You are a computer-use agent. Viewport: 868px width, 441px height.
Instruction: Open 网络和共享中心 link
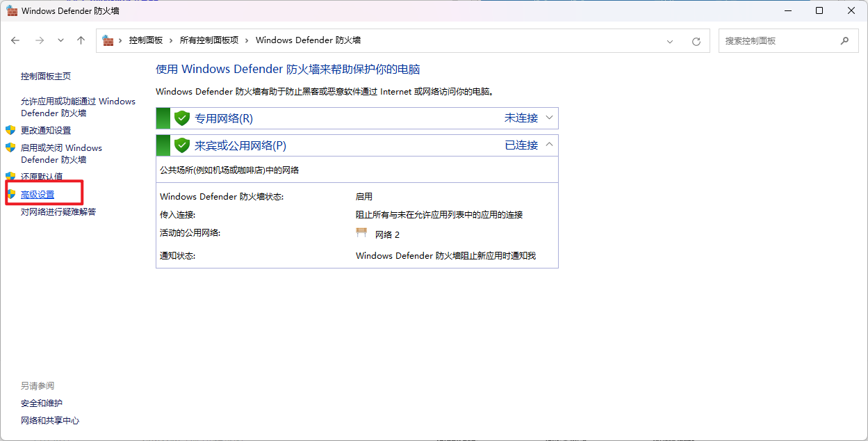[x=50, y=420]
